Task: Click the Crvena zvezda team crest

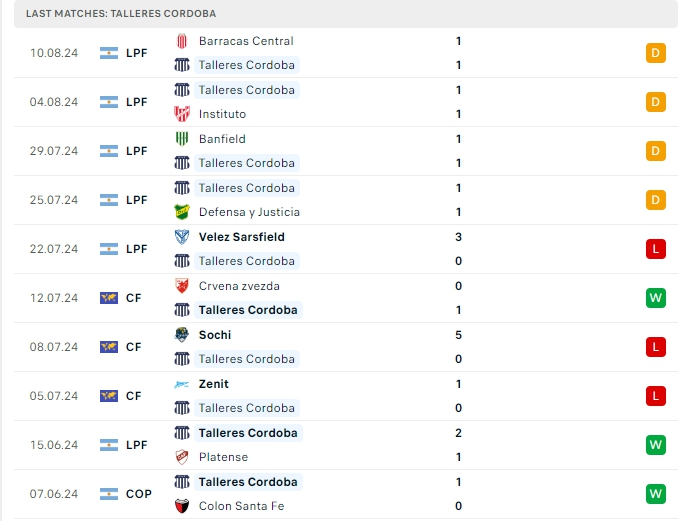Action: tap(182, 286)
